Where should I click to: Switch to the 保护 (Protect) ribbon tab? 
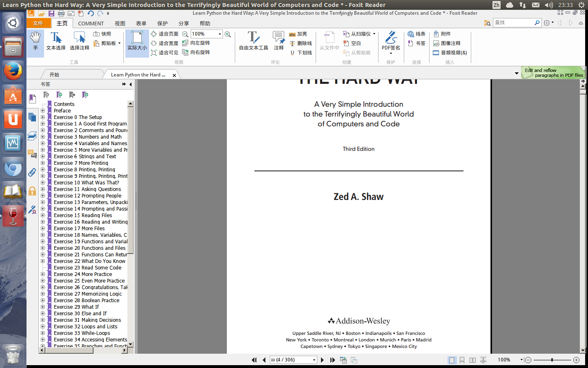(x=163, y=24)
